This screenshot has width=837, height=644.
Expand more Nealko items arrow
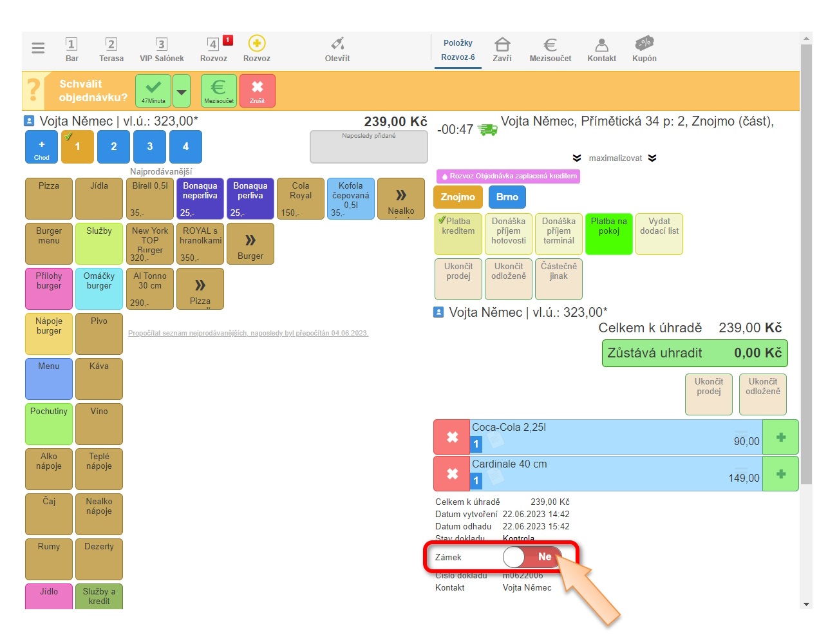click(400, 198)
